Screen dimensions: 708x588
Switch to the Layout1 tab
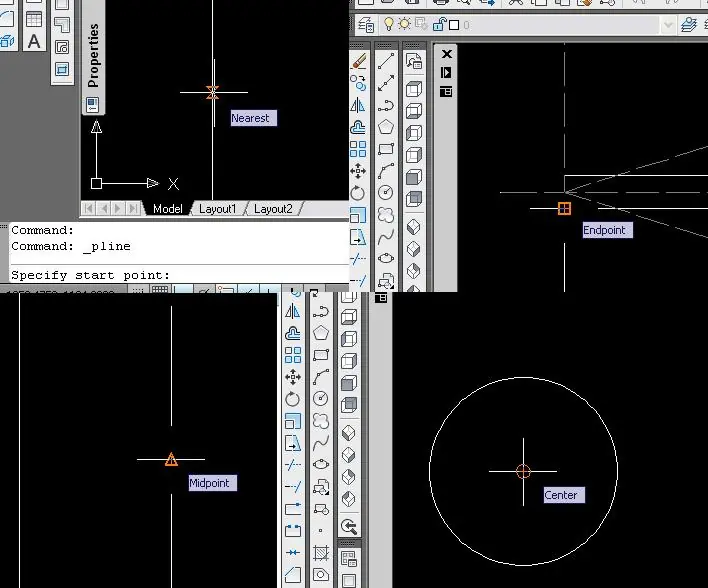218,209
